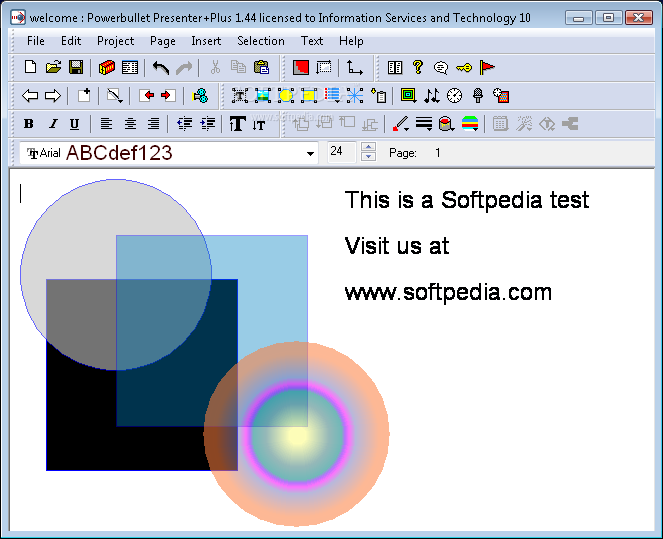Open the bulleted list lines dropdown
This screenshot has height=539, width=663.
coord(332,96)
